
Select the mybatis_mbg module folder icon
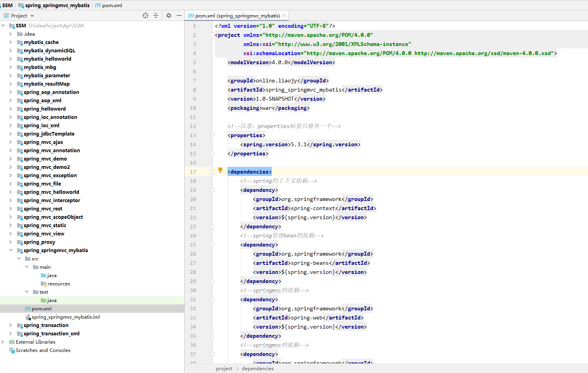20,67
